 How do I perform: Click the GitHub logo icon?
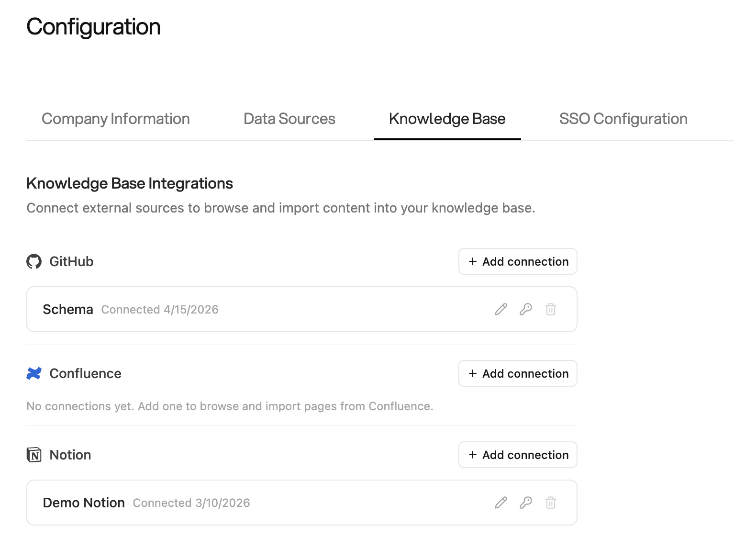[33, 261]
